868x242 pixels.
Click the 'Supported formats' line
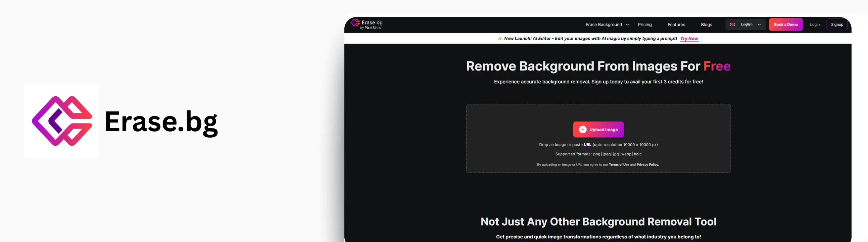(x=598, y=154)
